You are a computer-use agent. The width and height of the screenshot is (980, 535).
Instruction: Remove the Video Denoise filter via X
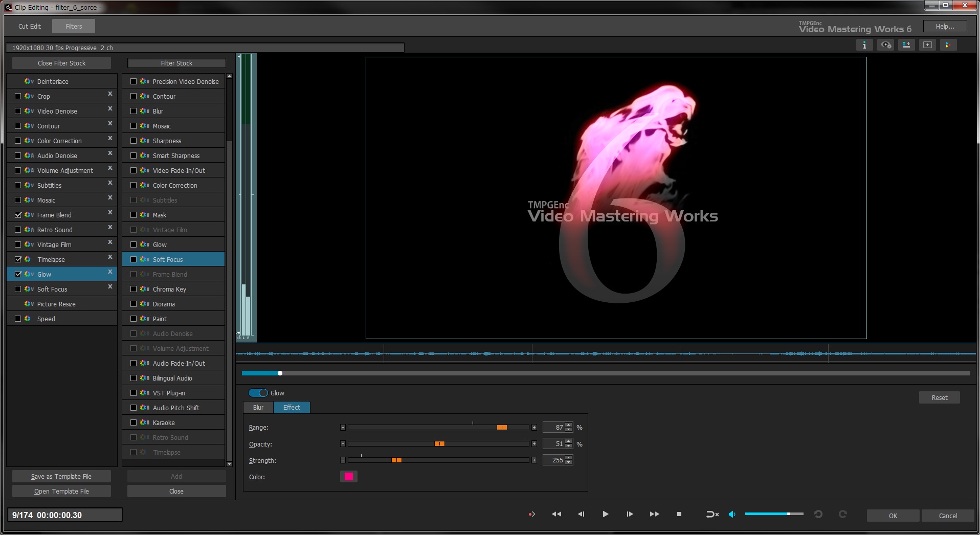pyautogui.click(x=110, y=109)
